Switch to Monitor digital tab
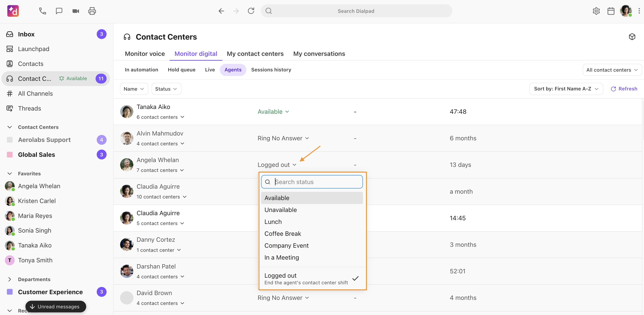The height and width of the screenshot is (315, 644). click(x=196, y=54)
